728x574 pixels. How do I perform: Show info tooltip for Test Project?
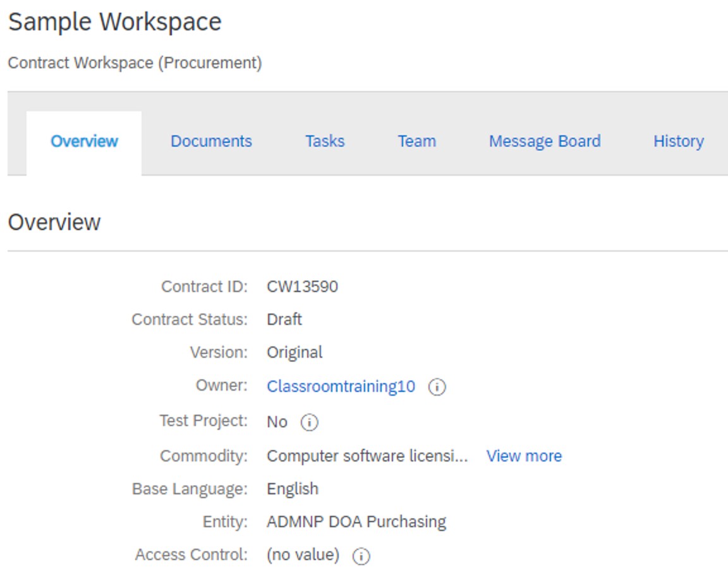[x=309, y=423]
